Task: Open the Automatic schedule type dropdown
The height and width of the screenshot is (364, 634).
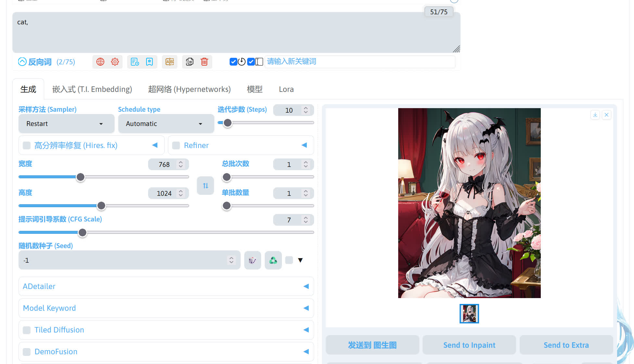Action: [166, 123]
